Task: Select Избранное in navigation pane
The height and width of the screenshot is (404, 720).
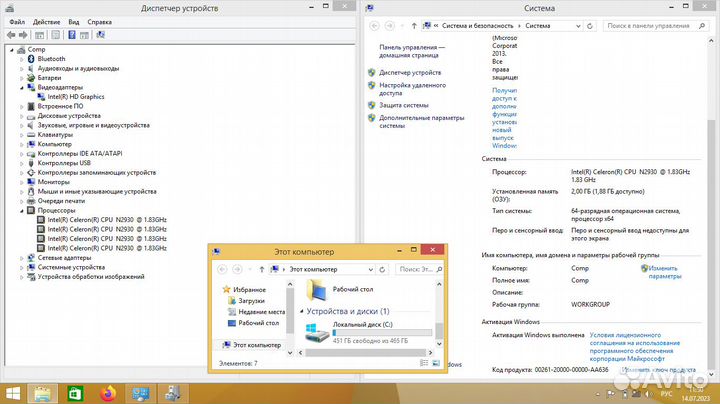Action: coord(249,290)
